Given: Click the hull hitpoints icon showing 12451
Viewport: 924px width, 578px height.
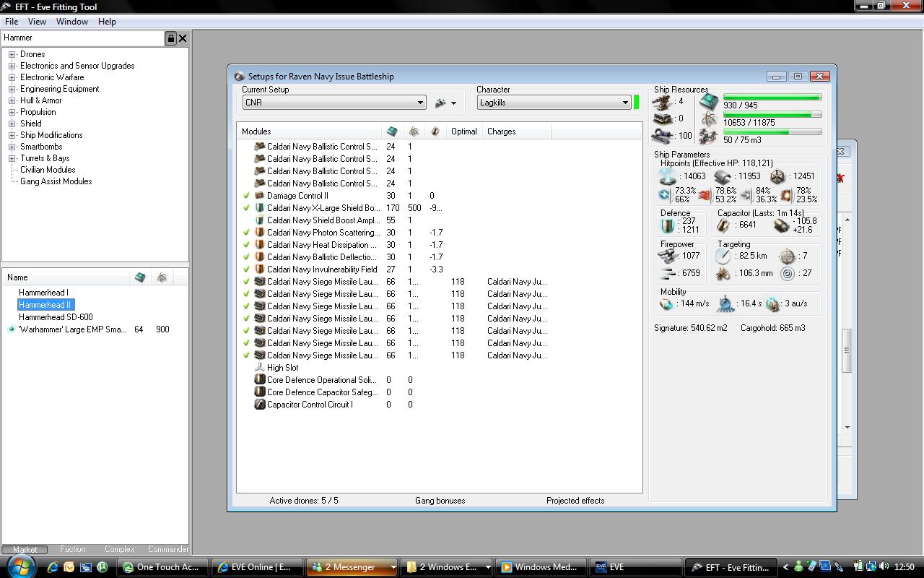Looking at the screenshot, I should pos(777,176).
